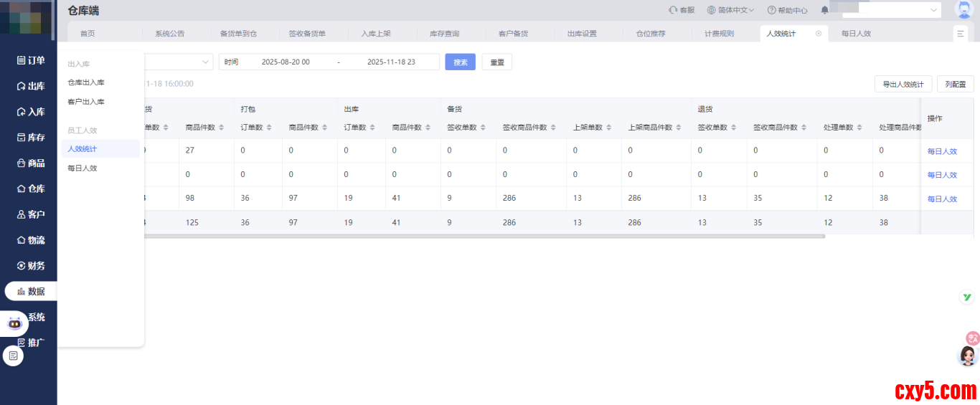
Task: Click 导出人效统计 button
Action: coord(903,84)
